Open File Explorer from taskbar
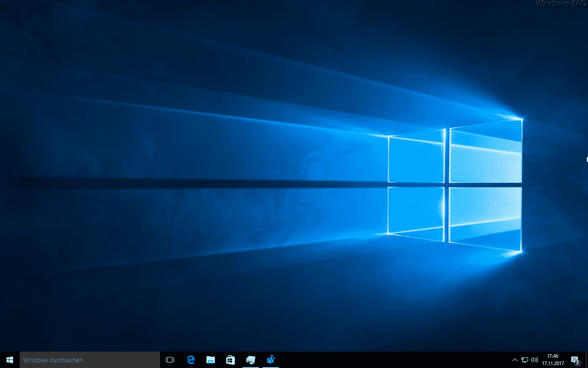 click(210, 360)
